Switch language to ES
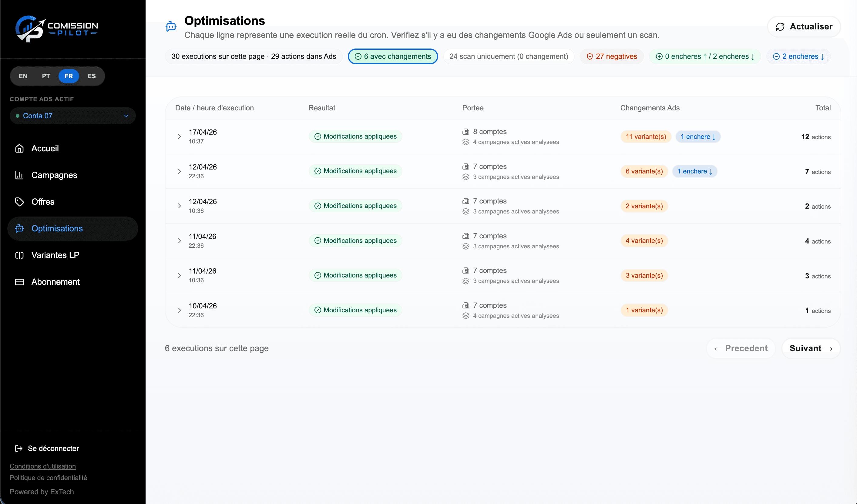Image resolution: width=857 pixels, height=504 pixels. click(x=92, y=76)
